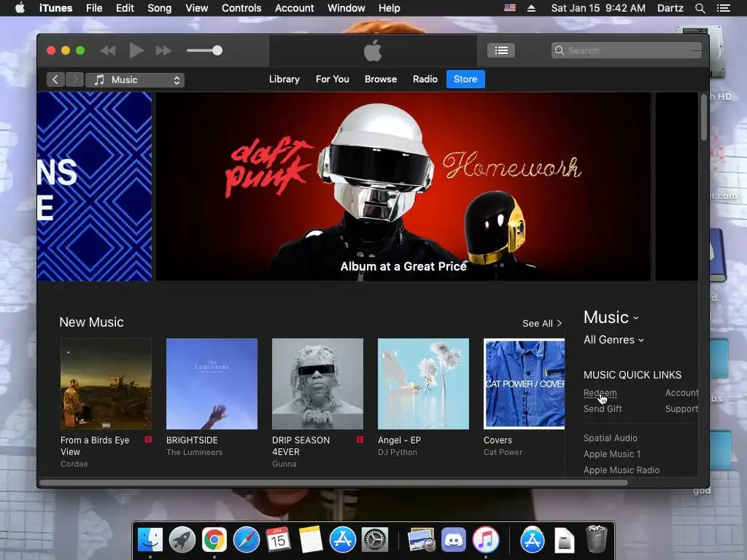
Task: Switch to the For You tab
Action: click(x=333, y=79)
